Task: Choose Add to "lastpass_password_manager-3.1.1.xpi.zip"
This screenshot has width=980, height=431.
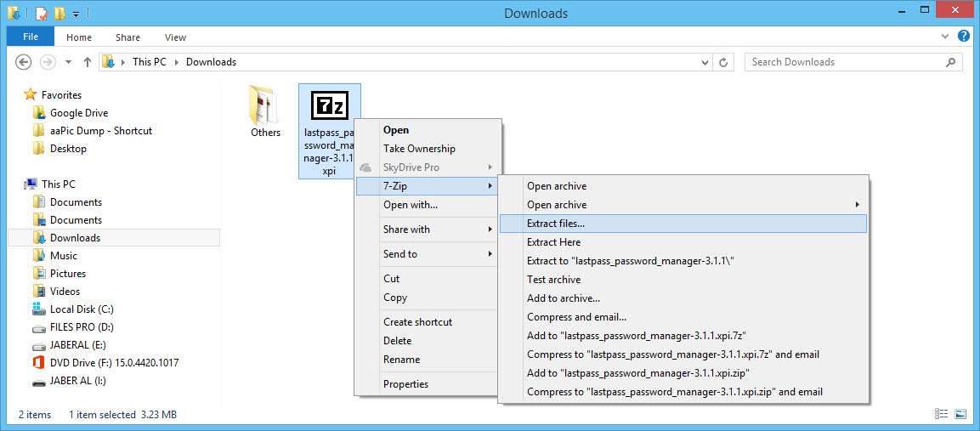Action: [683, 373]
